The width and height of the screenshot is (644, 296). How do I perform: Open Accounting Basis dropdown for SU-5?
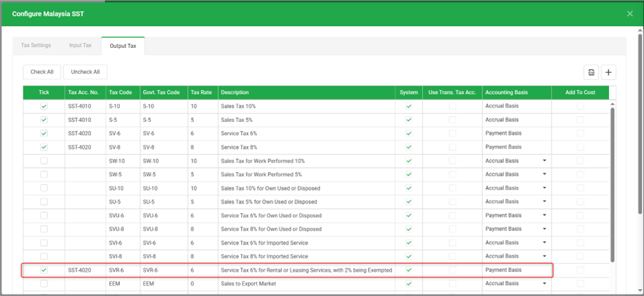545,201
